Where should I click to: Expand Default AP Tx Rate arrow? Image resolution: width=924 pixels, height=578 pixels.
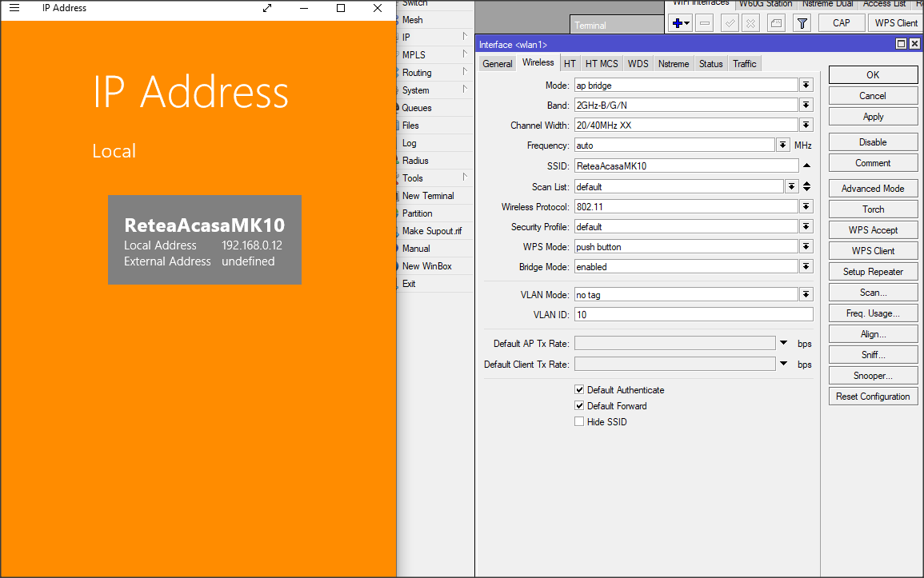(x=784, y=342)
